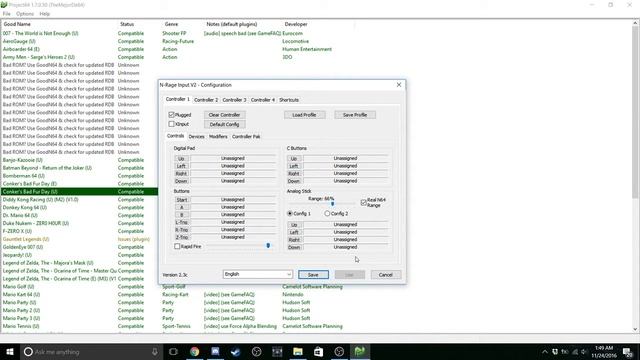Open File Explorer from the taskbar
Screen dimensions: 640x360
coord(298,351)
